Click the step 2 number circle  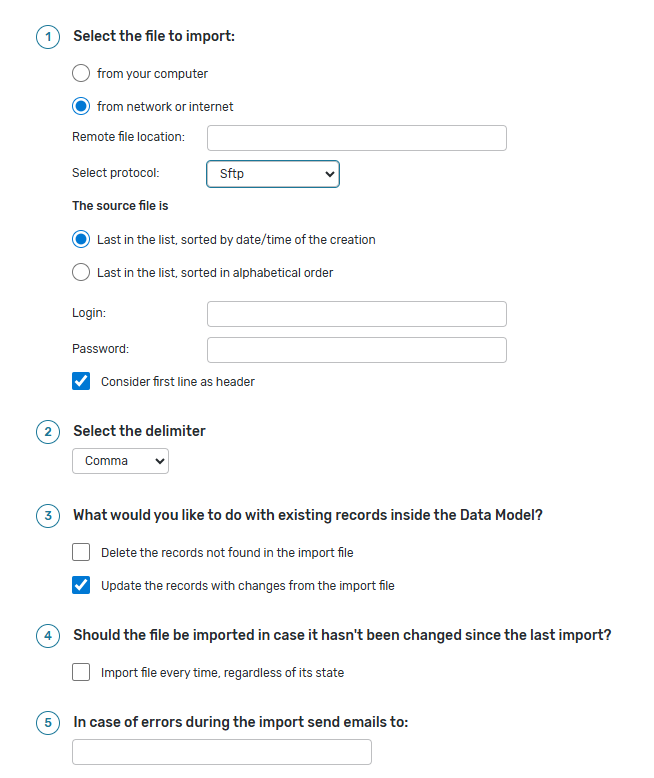tap(48, 432)
